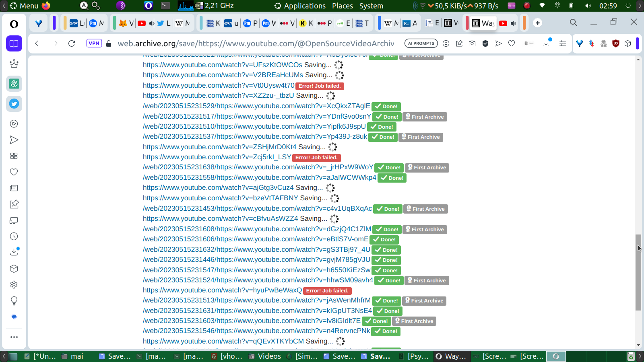Click the 2,21 GHz CPU frequency monitor
This screenshot has width=644, height=362.
click(214, 6)
